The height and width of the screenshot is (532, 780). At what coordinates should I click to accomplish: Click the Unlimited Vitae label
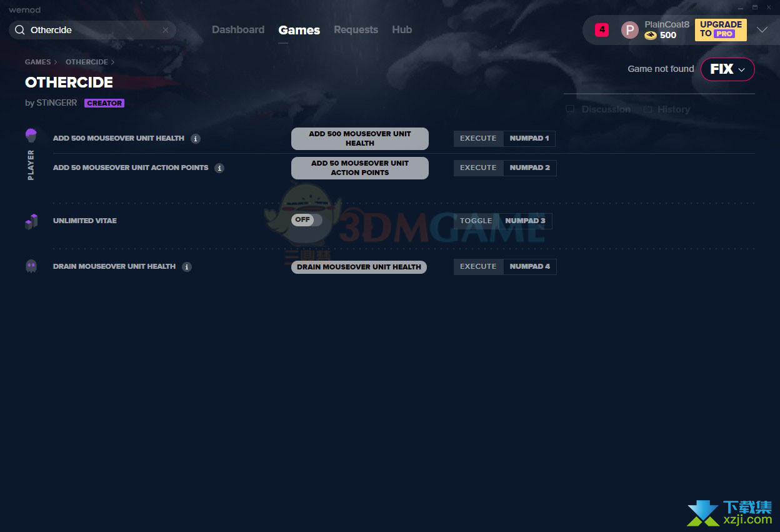(85, 221)
